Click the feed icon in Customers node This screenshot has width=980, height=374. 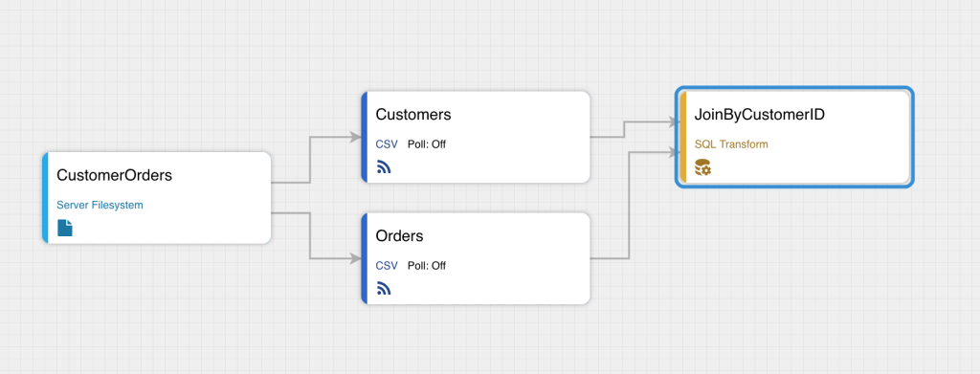(384, 167)
